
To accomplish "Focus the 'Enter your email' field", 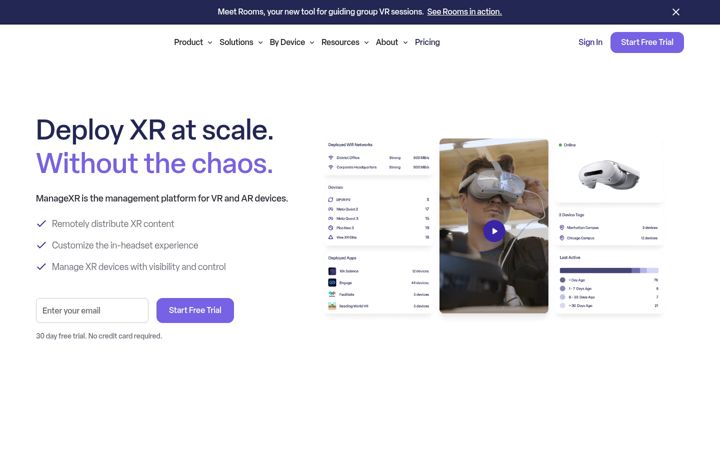I will click(x=92, y=310).
